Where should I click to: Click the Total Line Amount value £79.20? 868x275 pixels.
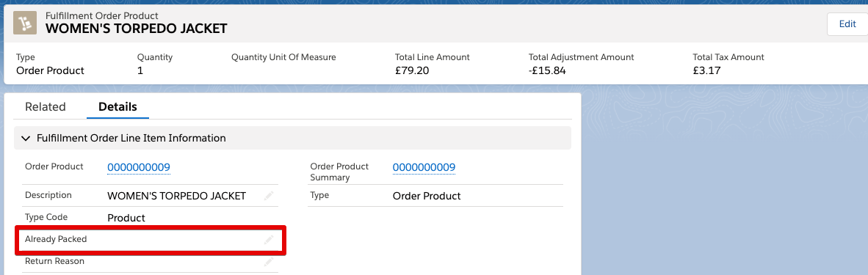click(x=412, y=71)
